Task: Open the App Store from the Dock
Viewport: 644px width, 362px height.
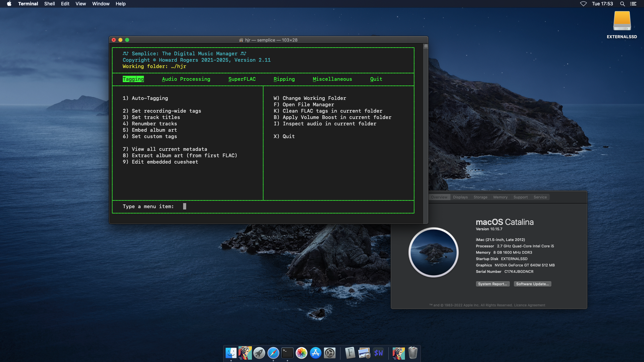Action: (316, 353)
